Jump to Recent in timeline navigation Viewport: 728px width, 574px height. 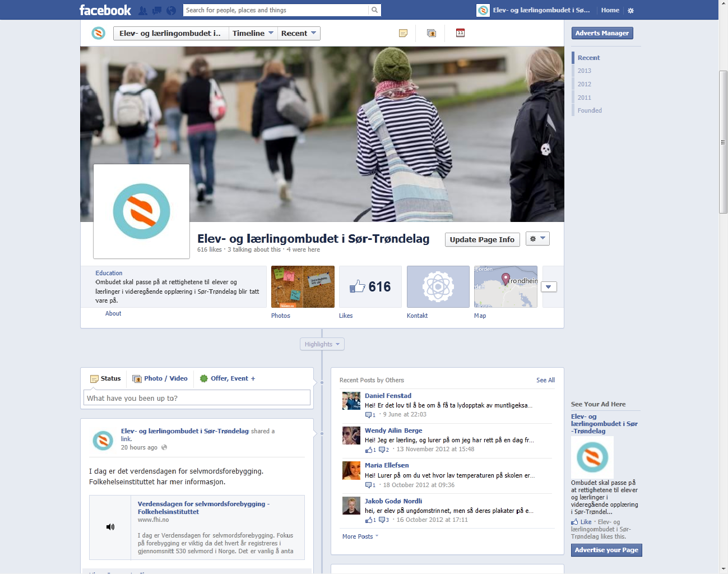588,58
